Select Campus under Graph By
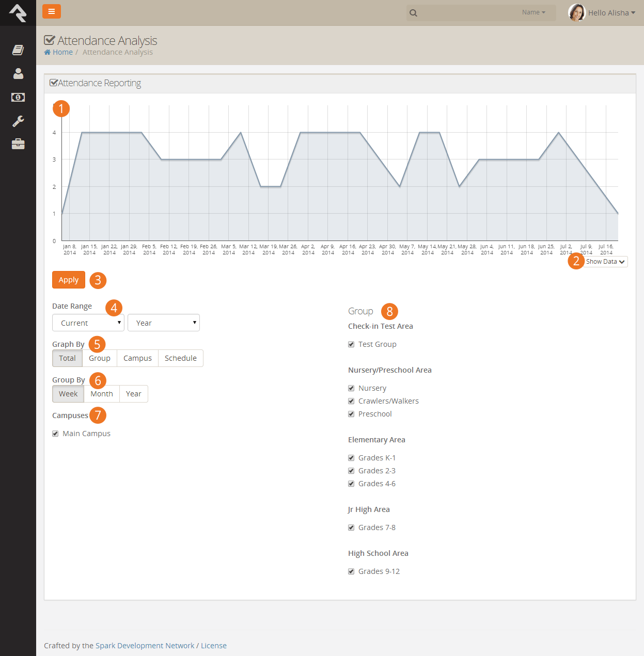Viewport: 644px width, 656px height. [137, 358]
